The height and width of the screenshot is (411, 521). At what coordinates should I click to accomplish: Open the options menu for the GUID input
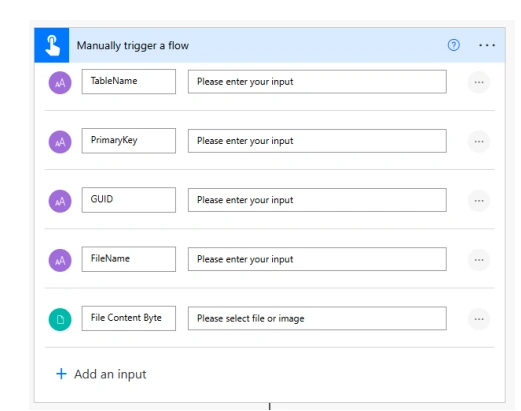(479, 201)
